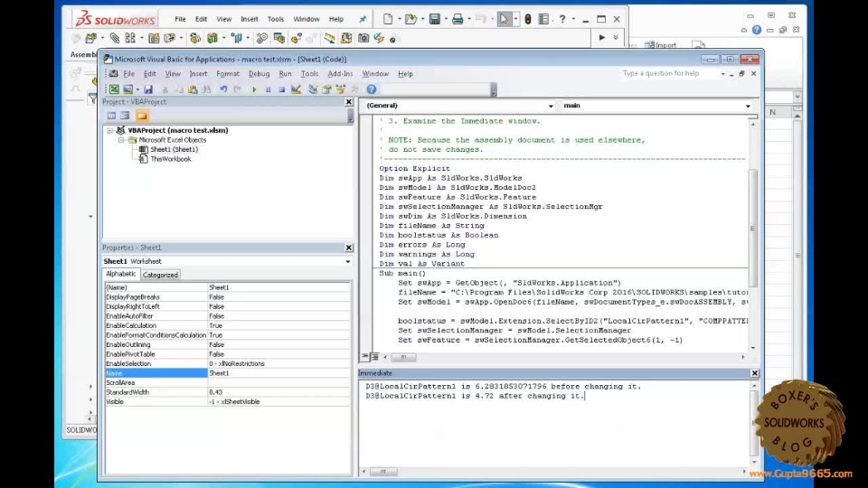Image resolution: width=868 pixels, height=488 pixels.
Task: Click the Select cursor tool in SolidWorks
Action: coord(504,19)
